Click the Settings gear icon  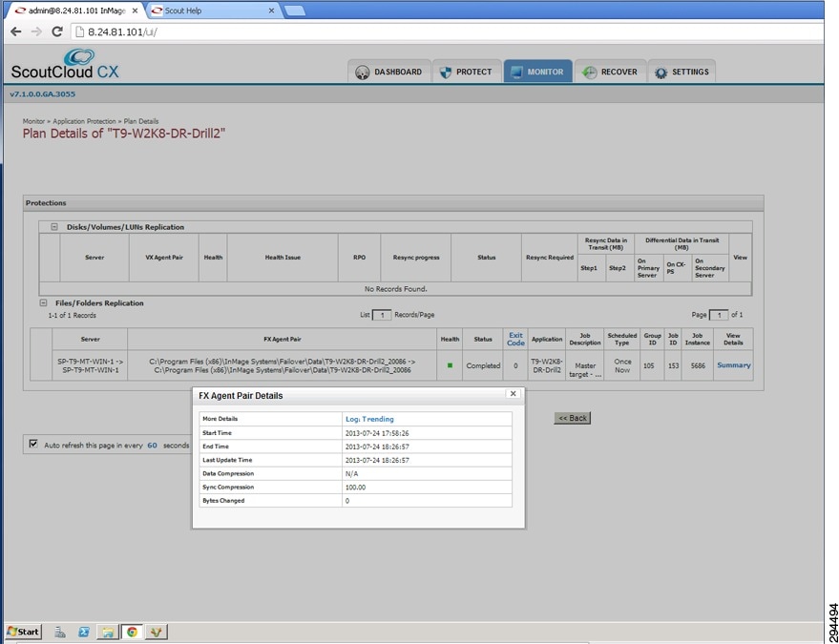click(661, 73)
